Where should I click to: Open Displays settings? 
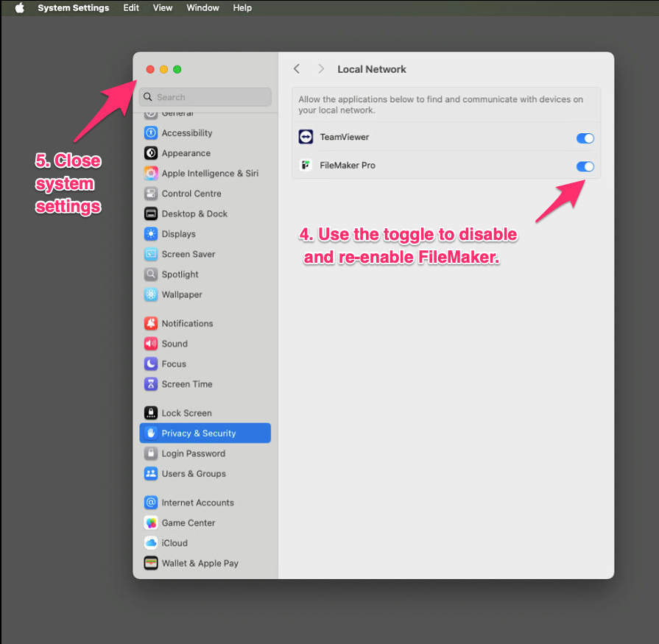click(x=205, y=233)
